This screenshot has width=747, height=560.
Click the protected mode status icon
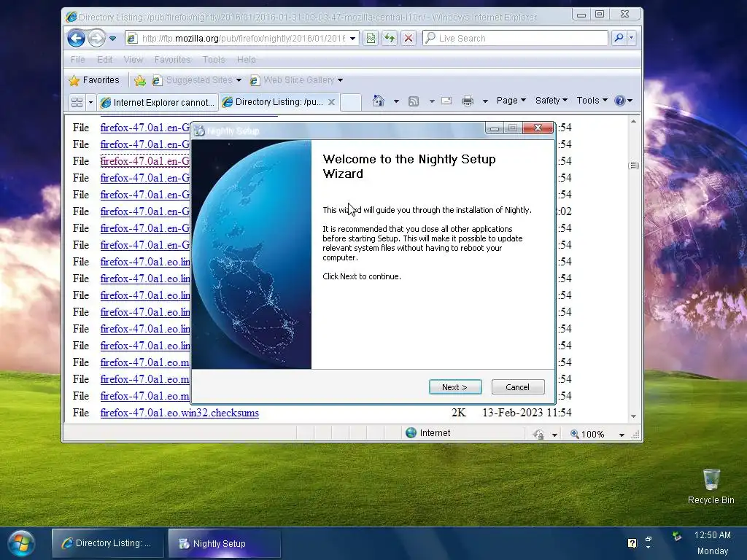click(x=538, y=434)
